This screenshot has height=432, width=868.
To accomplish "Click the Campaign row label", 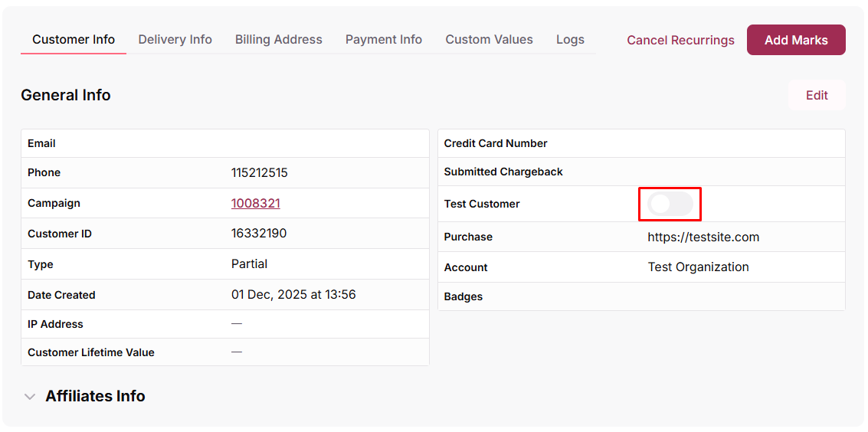I will (x=54, y=203).
